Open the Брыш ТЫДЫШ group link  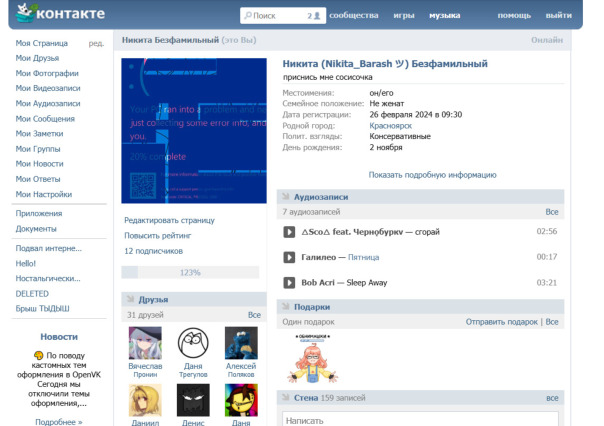[42, 309]
